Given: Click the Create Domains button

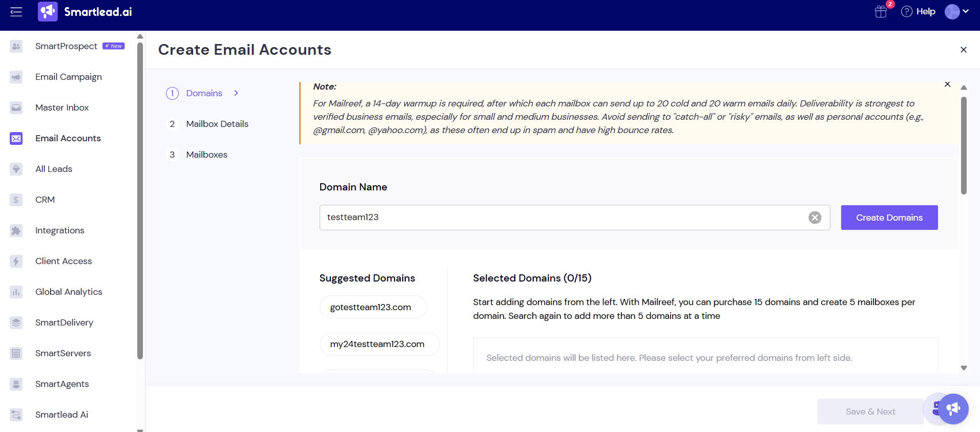Looking at the screenshot, I should (x=889, y=218).
